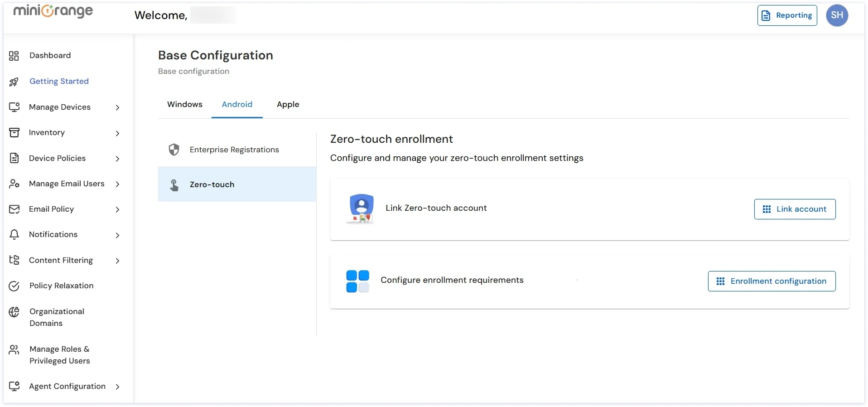
Task: Switch to the Apple tab
Action: tap(288, 105)
